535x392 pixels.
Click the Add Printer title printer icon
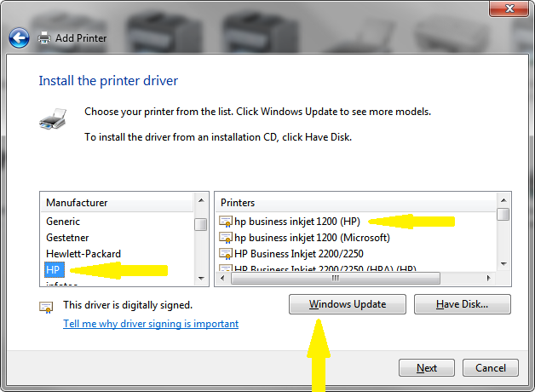coord(44,37)
